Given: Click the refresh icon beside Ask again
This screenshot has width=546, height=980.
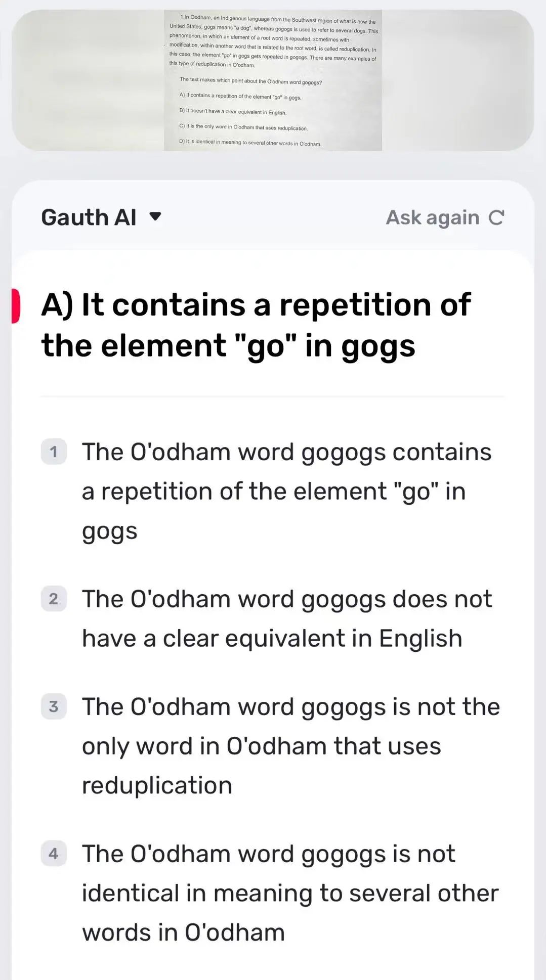Looking at the screenshot, I should (x=496, y=218).
